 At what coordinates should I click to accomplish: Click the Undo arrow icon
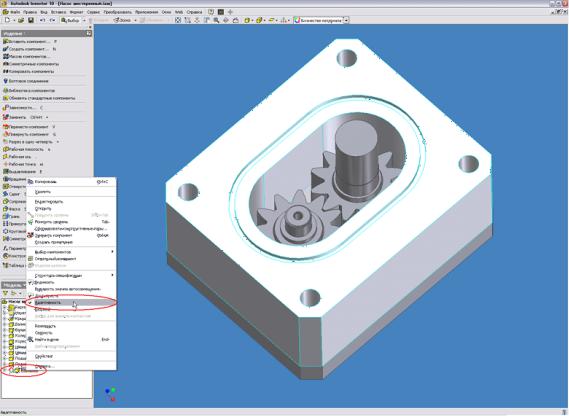(42, 20)
